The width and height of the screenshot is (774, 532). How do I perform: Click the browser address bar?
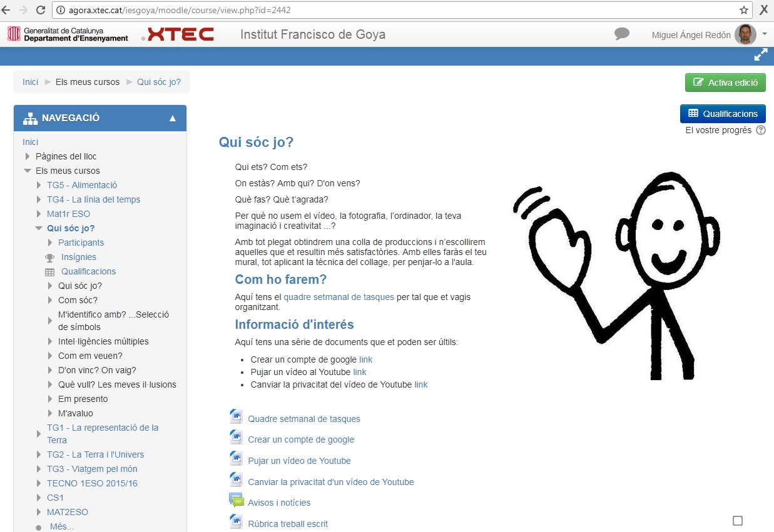click(394, 10)
